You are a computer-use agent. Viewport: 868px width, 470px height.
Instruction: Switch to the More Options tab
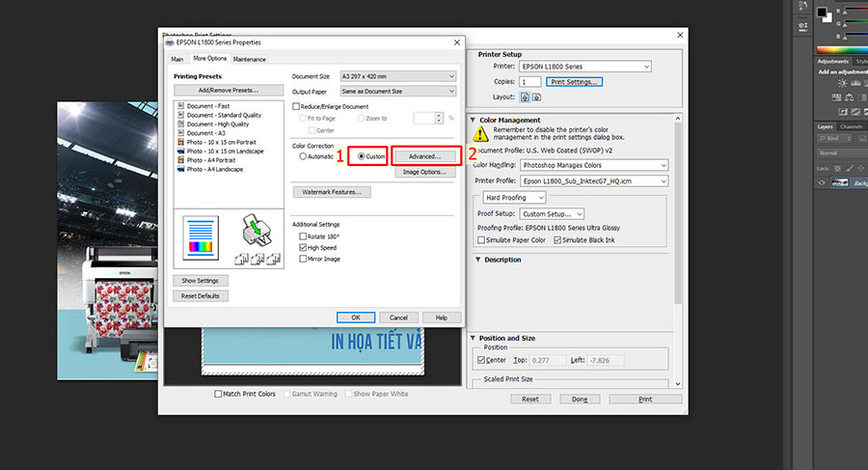coord(210,58)
